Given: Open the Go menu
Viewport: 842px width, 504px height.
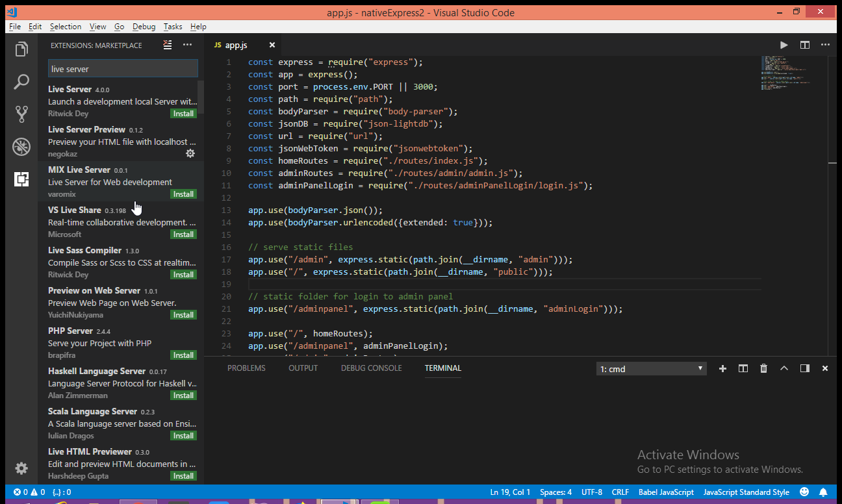Looking at the screenshot, I should (x=119, y=27).
